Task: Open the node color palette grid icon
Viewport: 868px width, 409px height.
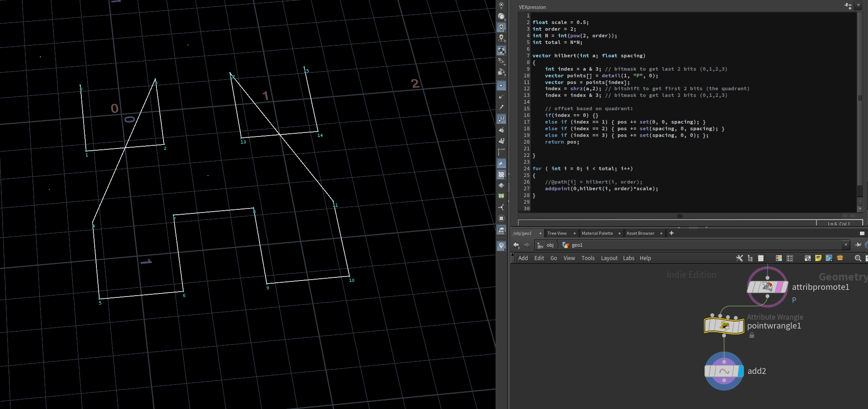Action: [779, 258]
